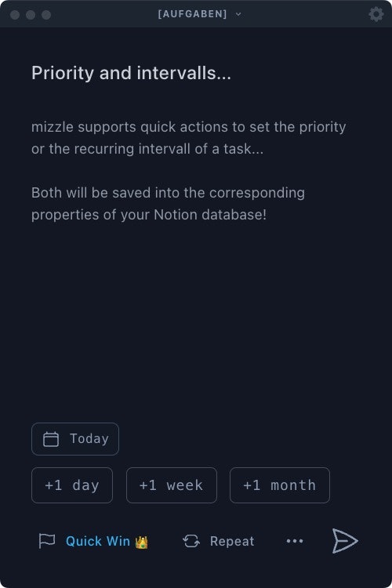This screenshot has height=588, width=392.
Task: Minimize the window with the middle titlebar dot
Action: click(x=31, y=15)
